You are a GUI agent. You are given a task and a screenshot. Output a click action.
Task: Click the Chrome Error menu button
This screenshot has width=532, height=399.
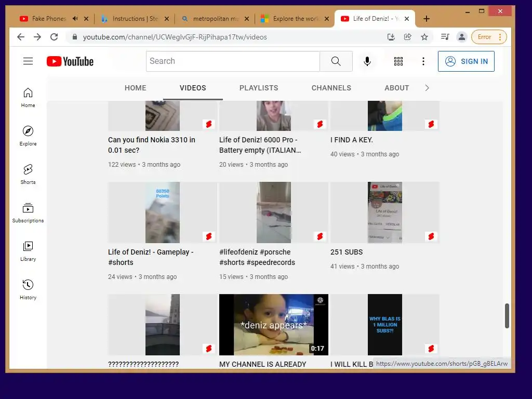coord(489,37)
